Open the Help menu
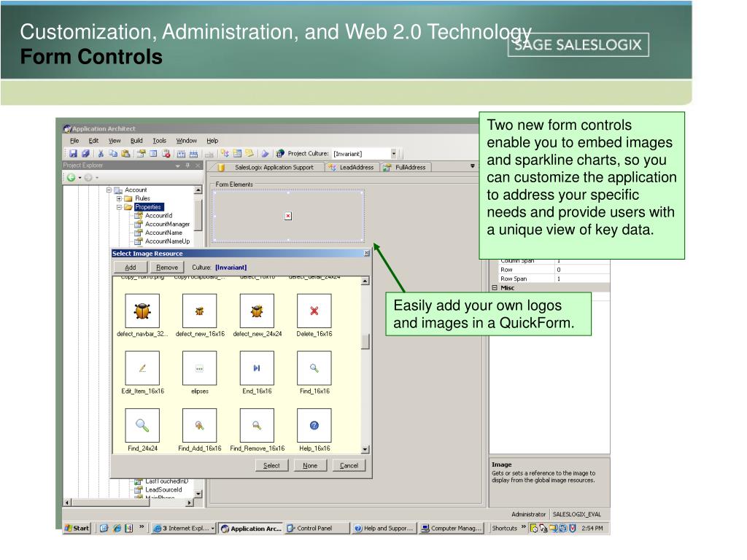 [x=212, y=141]
